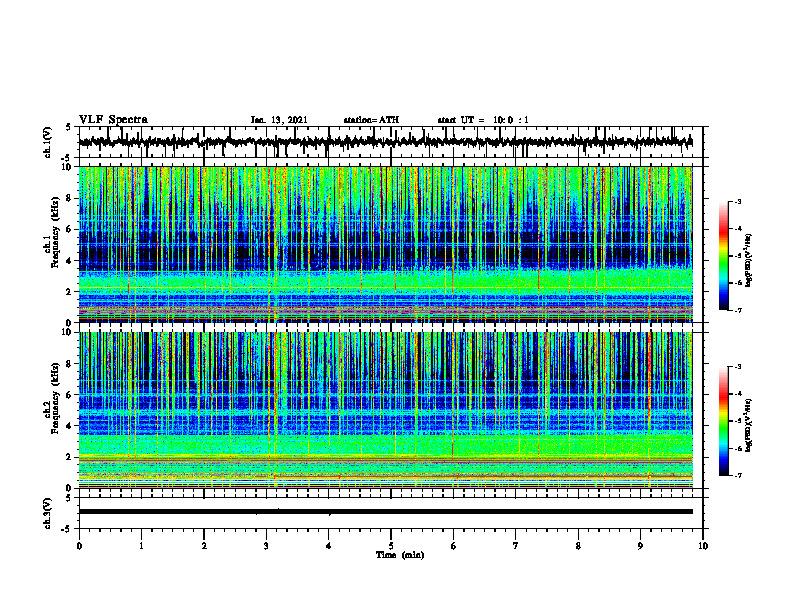The height and width of the screenshot is (612, 792).
Task: Click the log(PSD) label beside ch.2 colorbar
Action: click(749, 425)
